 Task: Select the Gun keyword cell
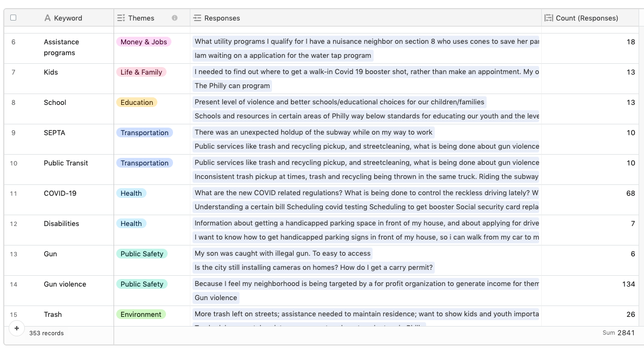click(x=76, y=261)
